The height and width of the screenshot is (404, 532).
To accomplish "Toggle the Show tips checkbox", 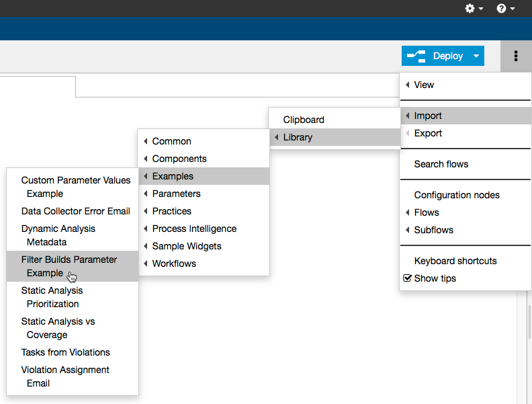I will (x=407, y=278).
